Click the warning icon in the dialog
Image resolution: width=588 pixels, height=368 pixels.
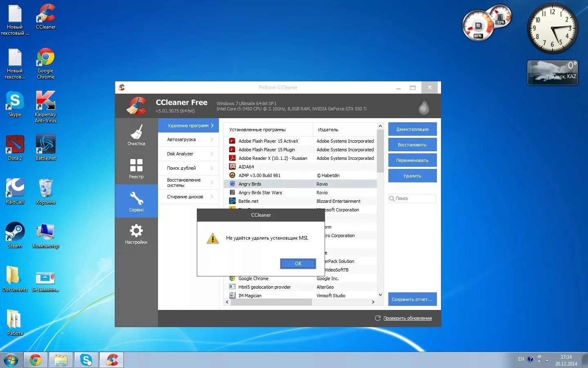tap(213, 238)
